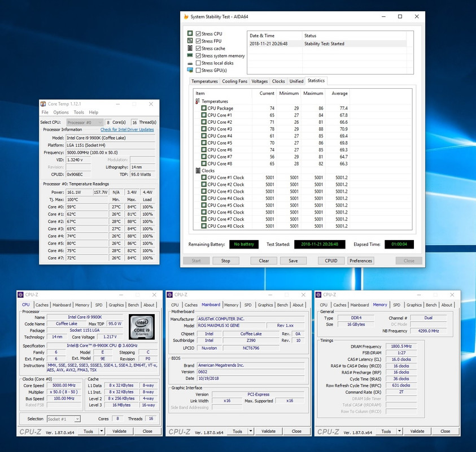Click the icon beside CPU Core #1 temperature row
476x452 pixels.
204,115
